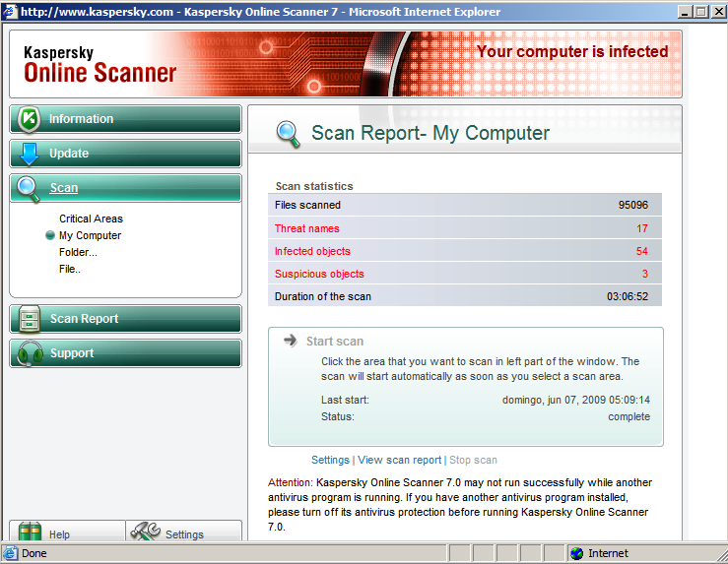Click the Status value complete

[629, 416]
